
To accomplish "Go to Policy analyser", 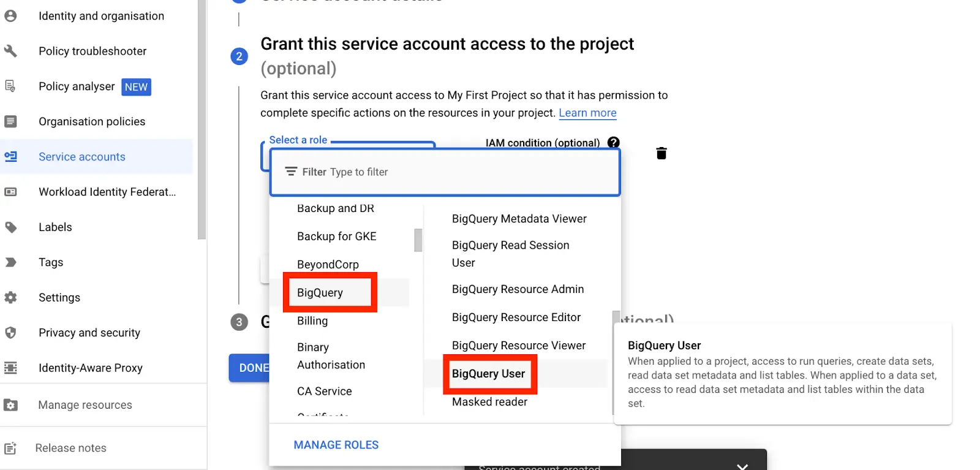I will pos(77,86).
